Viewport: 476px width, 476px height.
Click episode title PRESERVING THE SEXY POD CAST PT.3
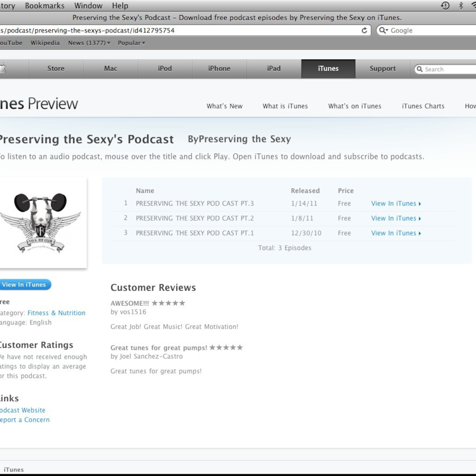pos(195,204)
